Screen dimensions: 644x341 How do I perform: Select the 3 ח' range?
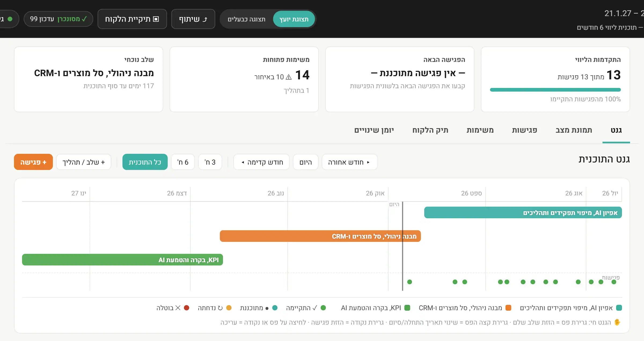[210, 162]
